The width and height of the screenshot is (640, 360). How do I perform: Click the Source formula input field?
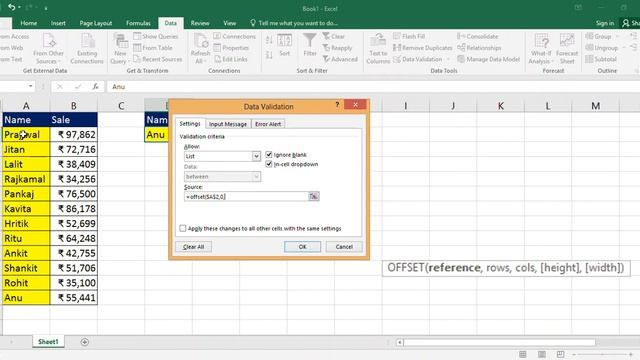(246, 197)
